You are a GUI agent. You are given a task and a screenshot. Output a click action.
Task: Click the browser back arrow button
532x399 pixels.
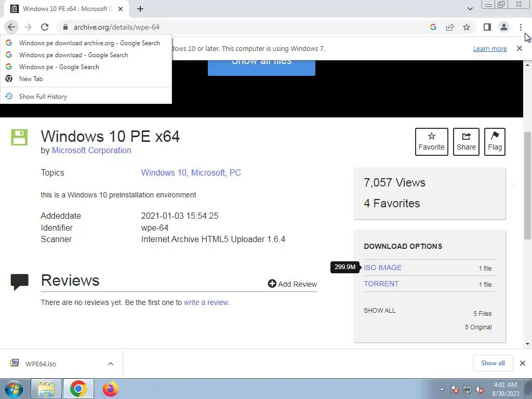[11, 27]
